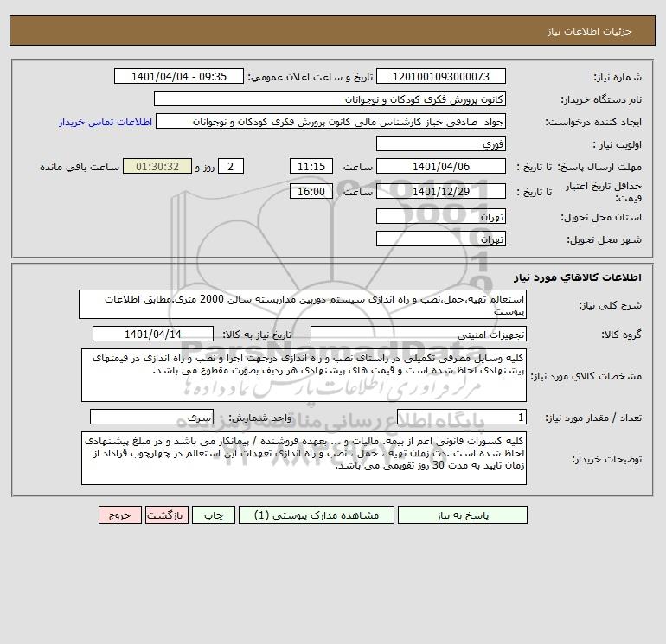Click the announcement date field 1401/04/04 - 09:35

(x=179, y=76)
